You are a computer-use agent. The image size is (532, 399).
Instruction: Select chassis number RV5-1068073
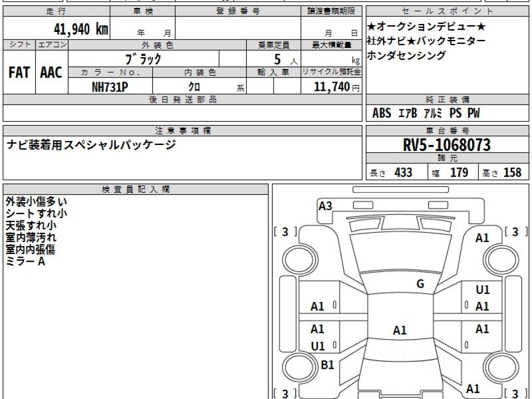pos(447,145)
